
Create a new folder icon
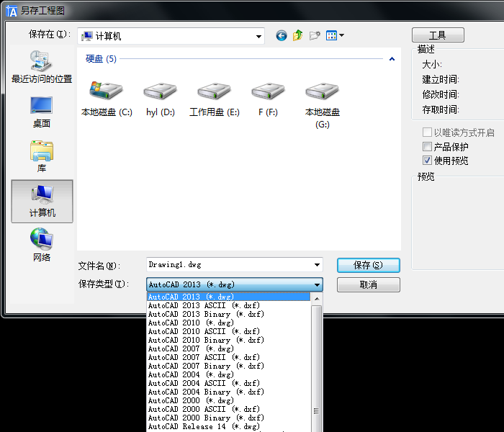[315, 35]
